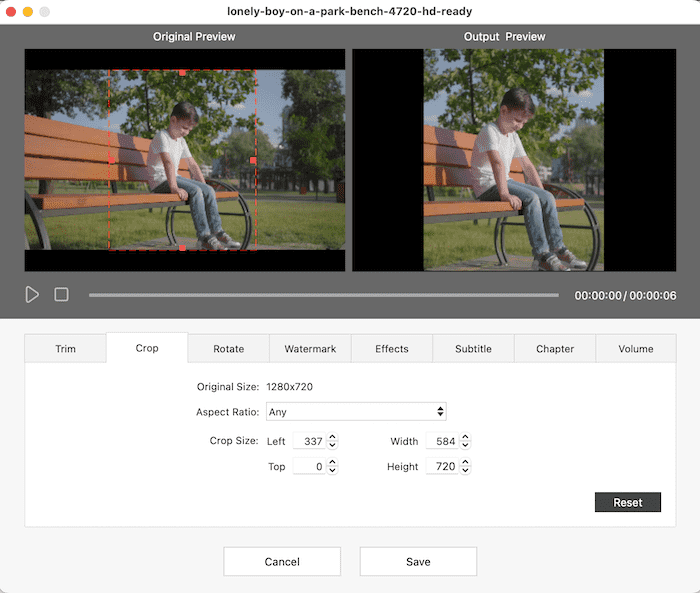Play the video preview

(32, 295)
